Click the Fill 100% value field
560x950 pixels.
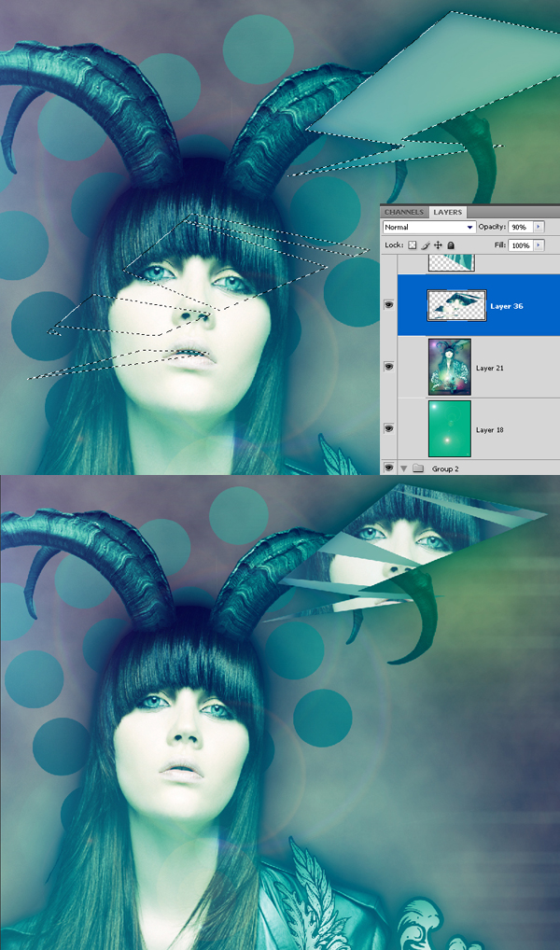[x=520, y=245]
